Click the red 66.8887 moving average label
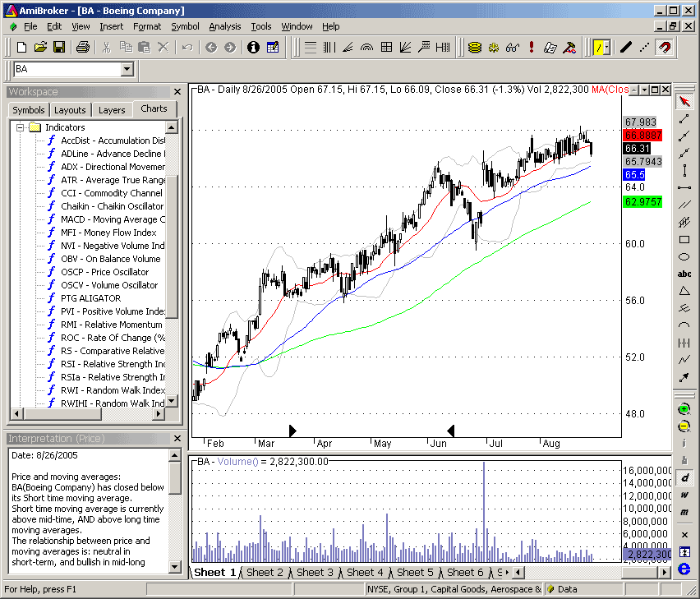The width and height of the screenshot is (700, 599). click(642, 136)
